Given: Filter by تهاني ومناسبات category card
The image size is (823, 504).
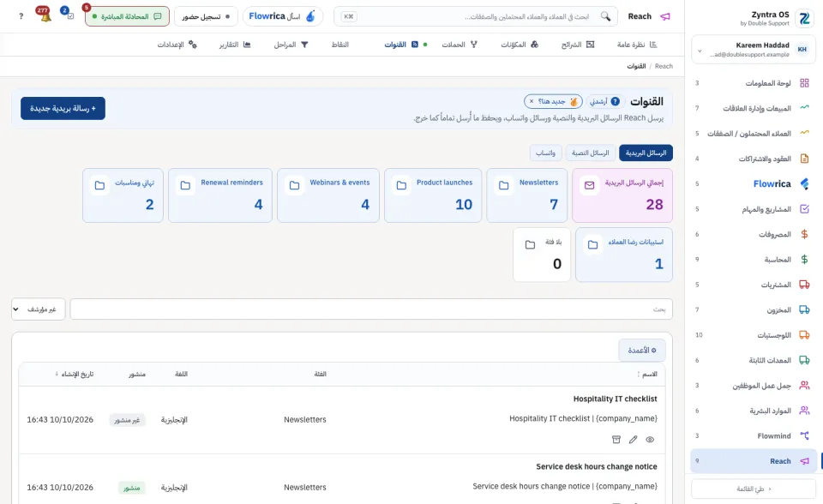Looking at the screenshot, I should point(123,195).
